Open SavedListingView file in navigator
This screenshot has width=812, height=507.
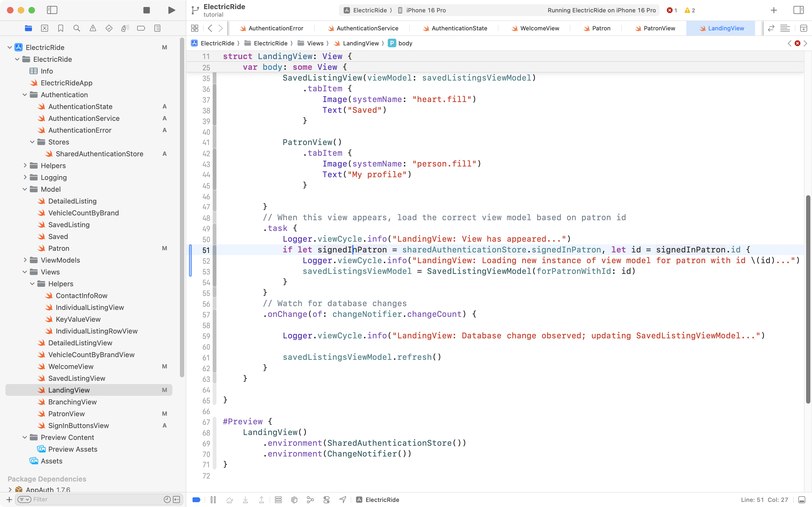[77, 378]
